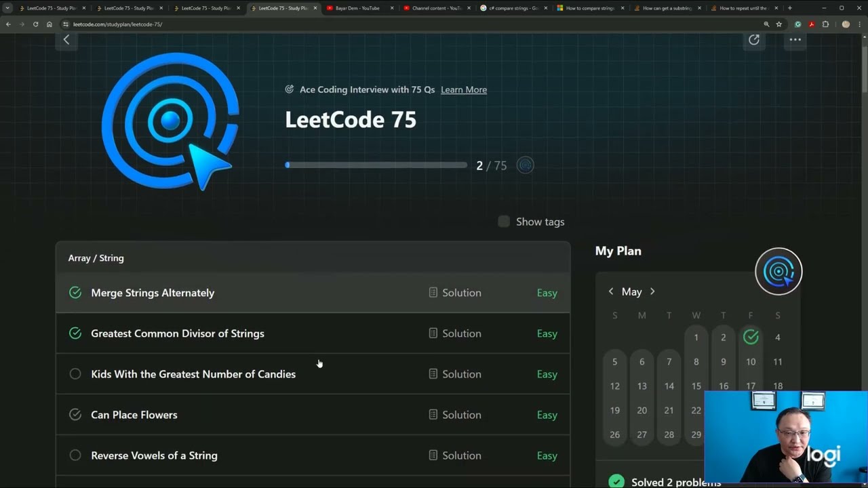Toggle status circle for Greatest Common Divisor of Strings

75,333
